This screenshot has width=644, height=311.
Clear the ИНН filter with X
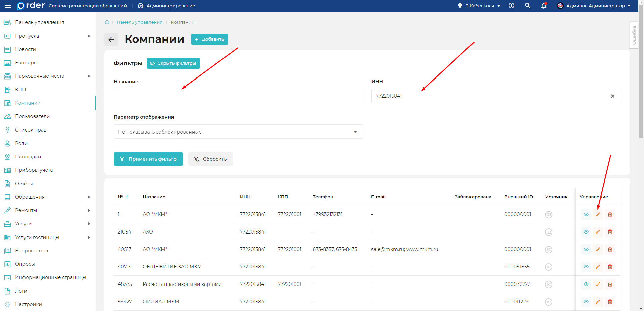613,96
